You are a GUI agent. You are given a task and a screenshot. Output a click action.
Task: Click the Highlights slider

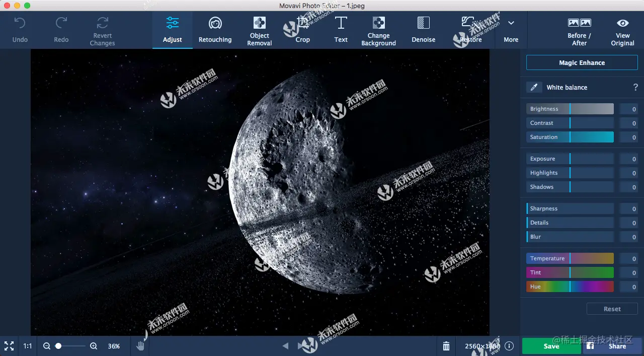click(570, 173)
